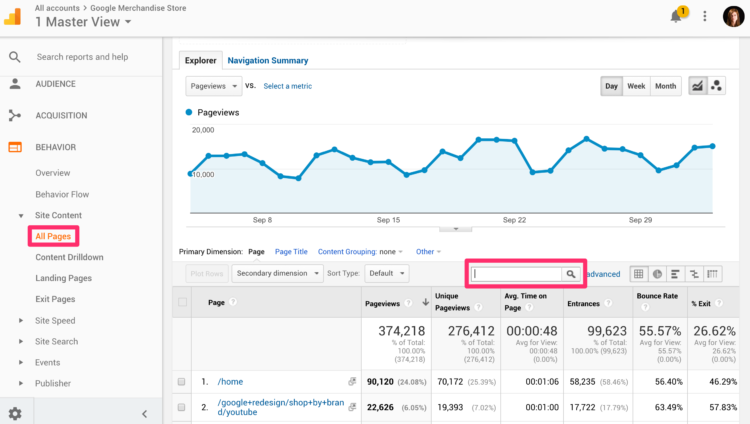Click the Plot Rows button
The image size is (750, 424).
[x=207, y=274]
